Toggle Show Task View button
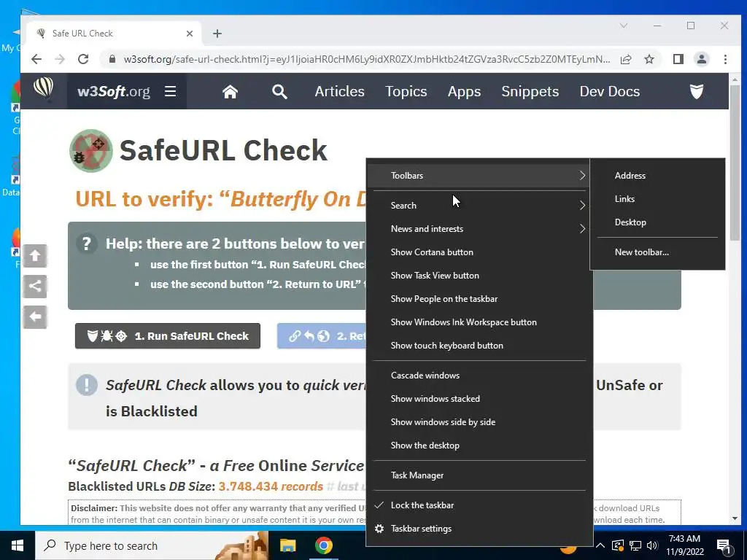The height and width of the screenshot is (560, 747). 479,276
